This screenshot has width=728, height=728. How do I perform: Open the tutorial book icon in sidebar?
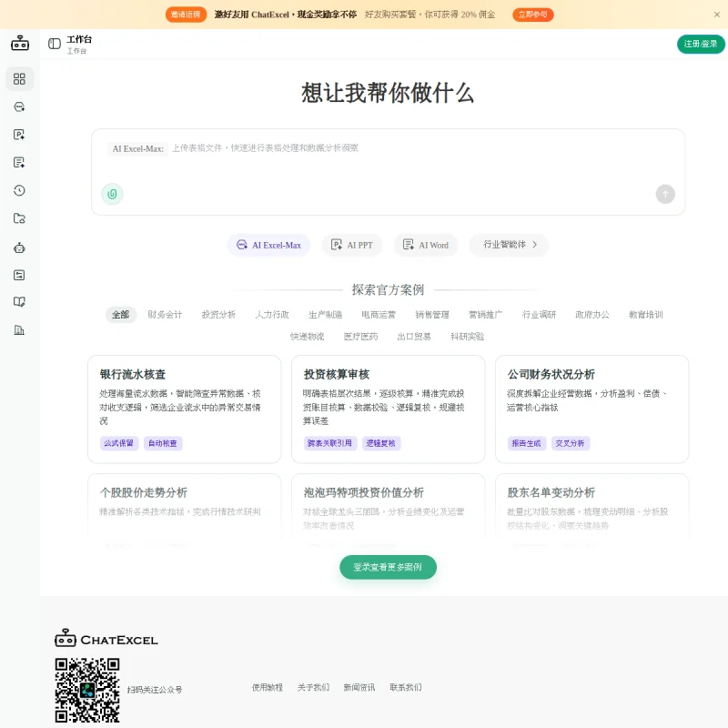coord(19,302)
